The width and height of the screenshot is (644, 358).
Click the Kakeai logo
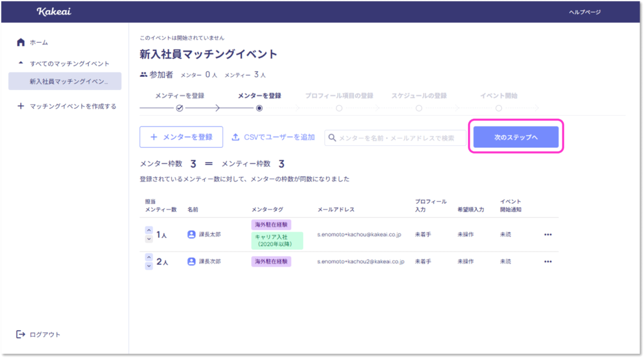click(50, 11)
